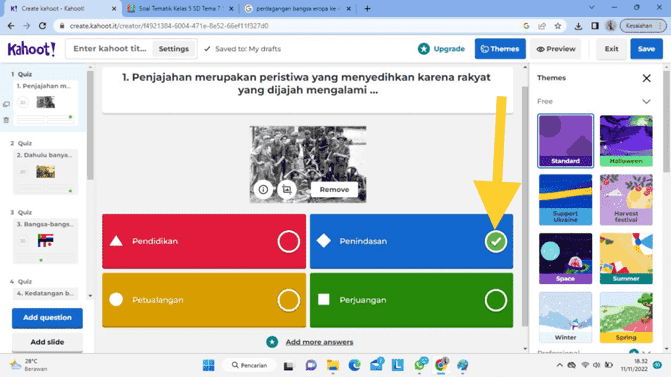
Task: Click the Add question button
Action: tap(47, 318)
